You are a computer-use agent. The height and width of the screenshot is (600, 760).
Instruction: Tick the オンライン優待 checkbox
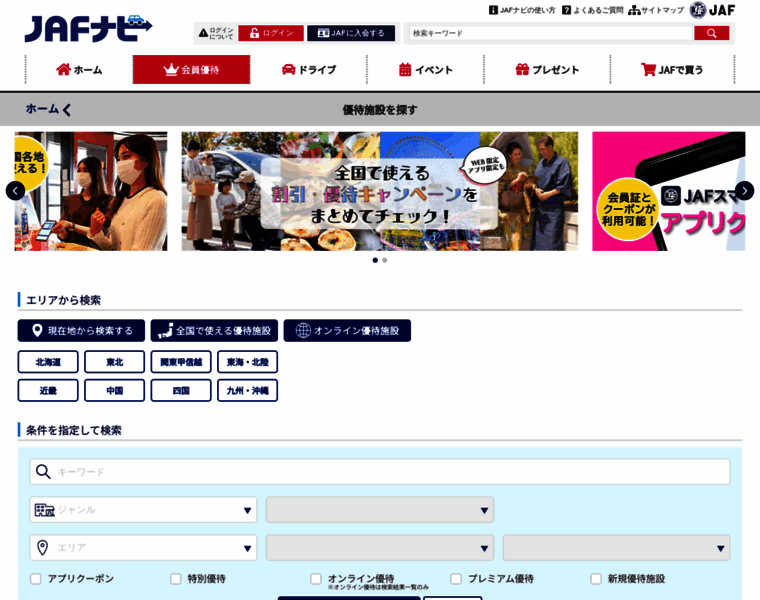click(x=316, y=579)
